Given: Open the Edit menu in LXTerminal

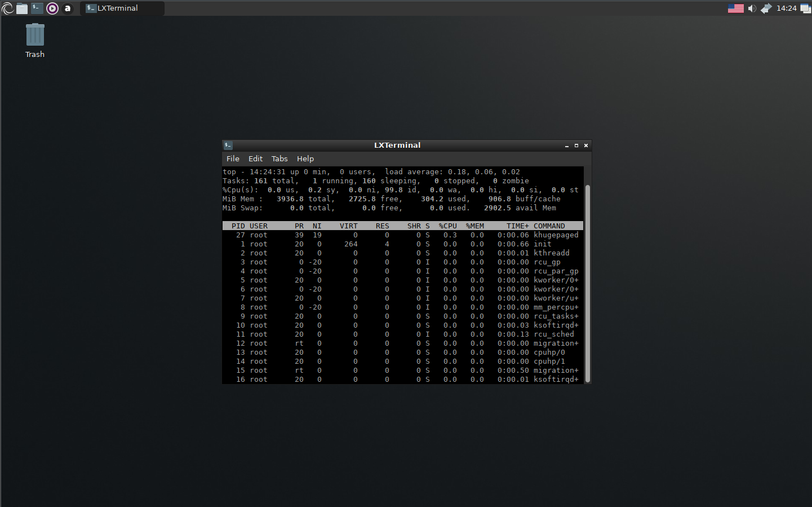Looking at the screenshot, I should coord(255,158).
